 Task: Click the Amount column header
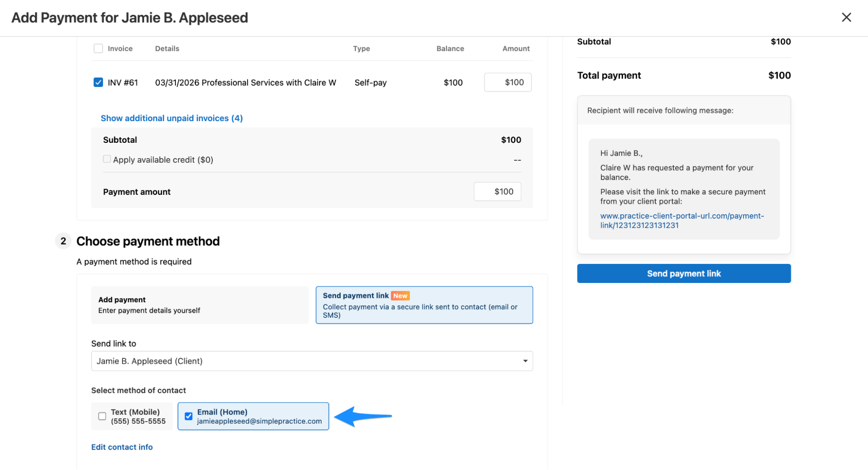[516, 49]
